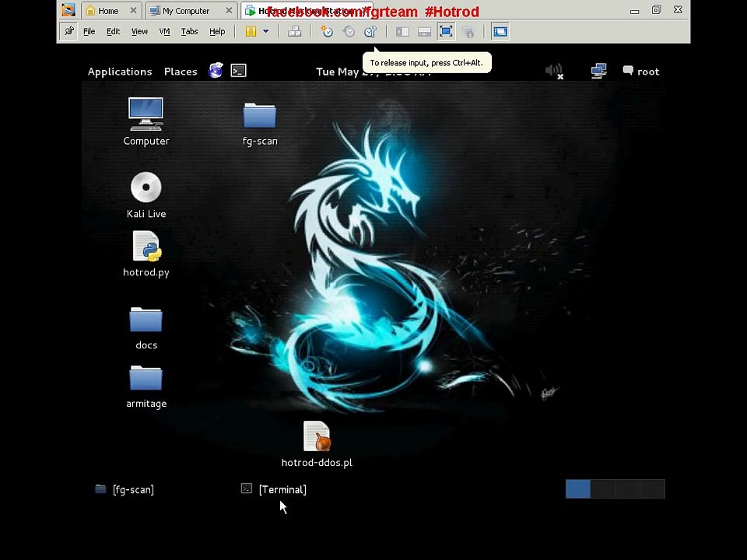
Task: Click the muted volume icon
Action: 554,72
